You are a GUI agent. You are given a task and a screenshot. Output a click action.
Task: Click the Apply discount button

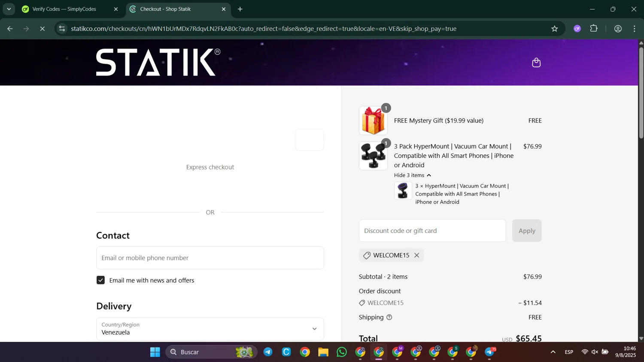(527, 231)
